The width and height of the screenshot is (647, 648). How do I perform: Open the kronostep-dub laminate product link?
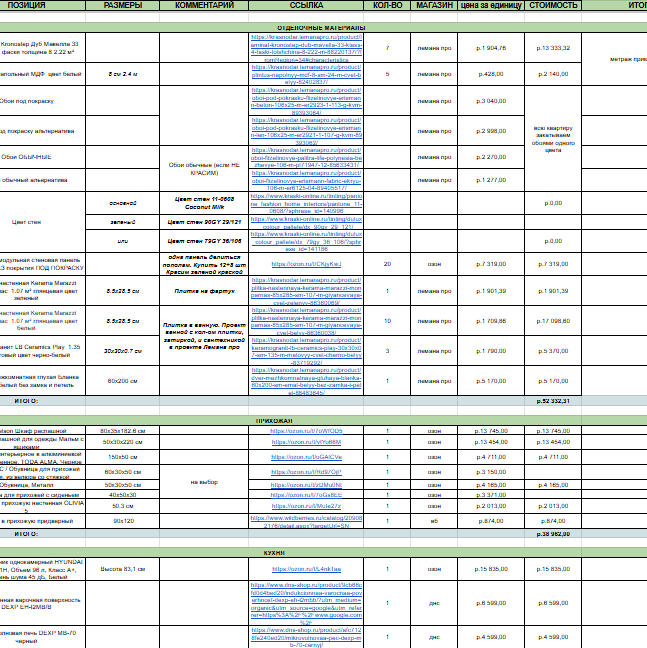pyautogui.click(x=306, y=48)
